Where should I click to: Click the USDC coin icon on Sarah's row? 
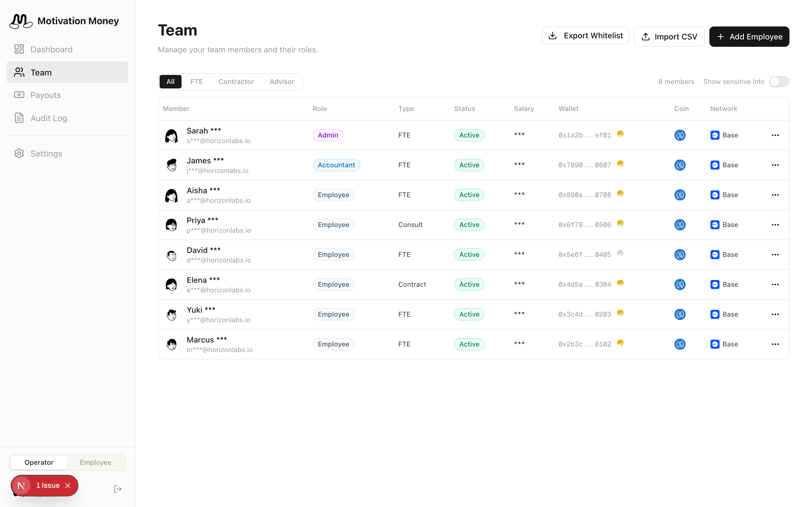[x=680, y=135]
